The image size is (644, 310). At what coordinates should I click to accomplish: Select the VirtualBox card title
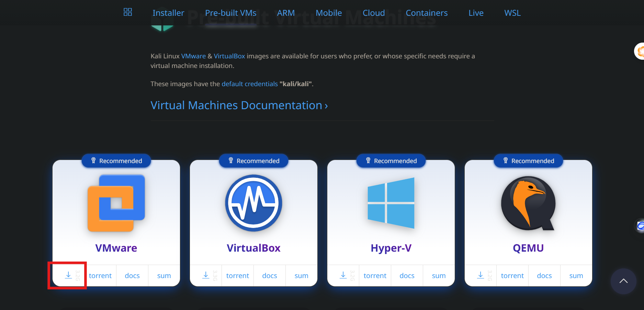(x=253, y=248)
